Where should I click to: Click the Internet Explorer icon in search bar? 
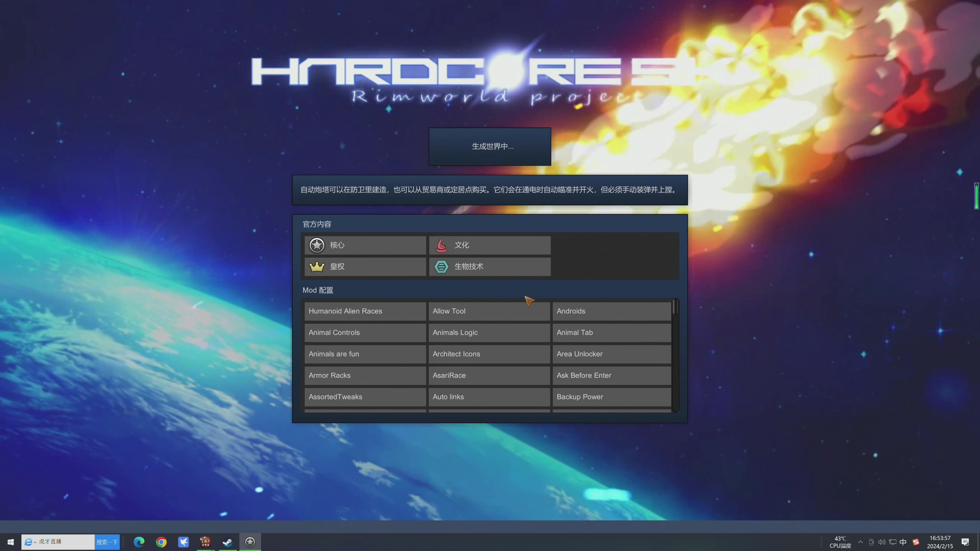pos(28,542)
